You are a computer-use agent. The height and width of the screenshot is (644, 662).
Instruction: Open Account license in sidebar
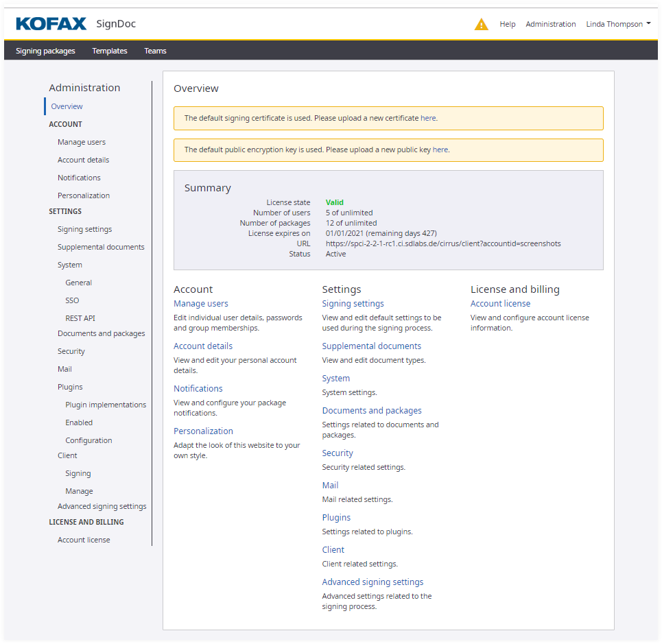pos(84,540)
